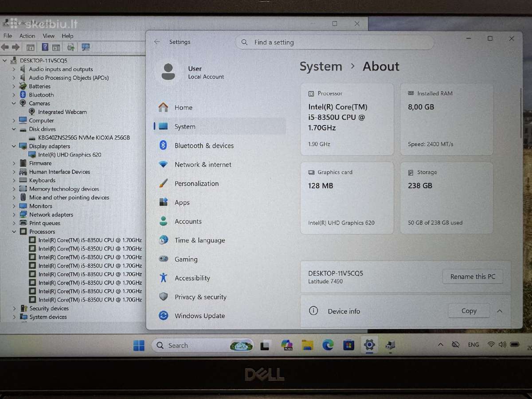Open Accounts settings

[x=219, y=221]
